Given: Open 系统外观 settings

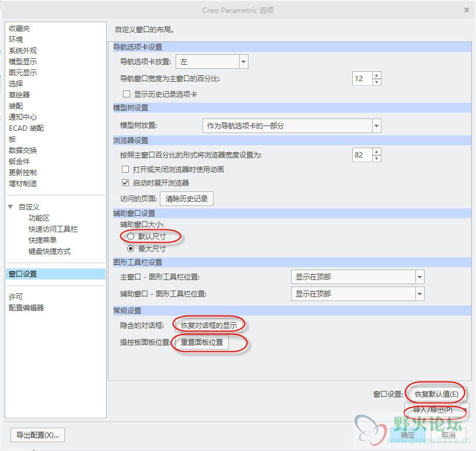Looking at the screenshot, I should tap(23, 50).
